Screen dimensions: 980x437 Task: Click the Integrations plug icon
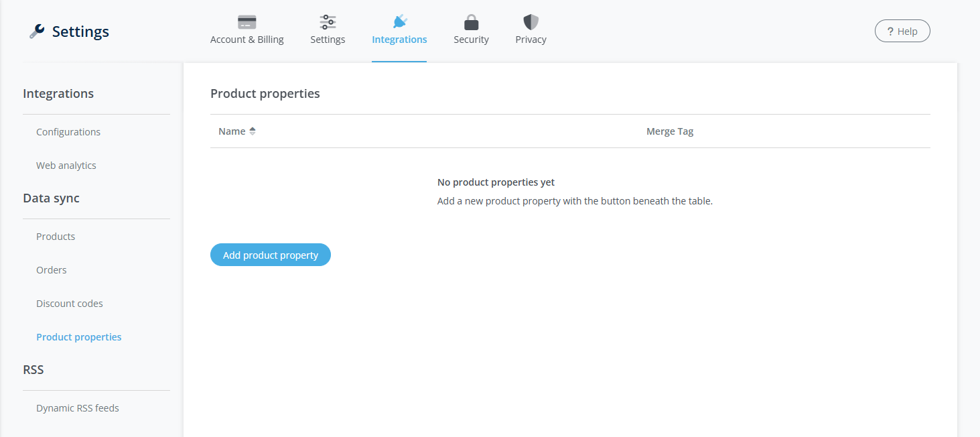[399, 21]
